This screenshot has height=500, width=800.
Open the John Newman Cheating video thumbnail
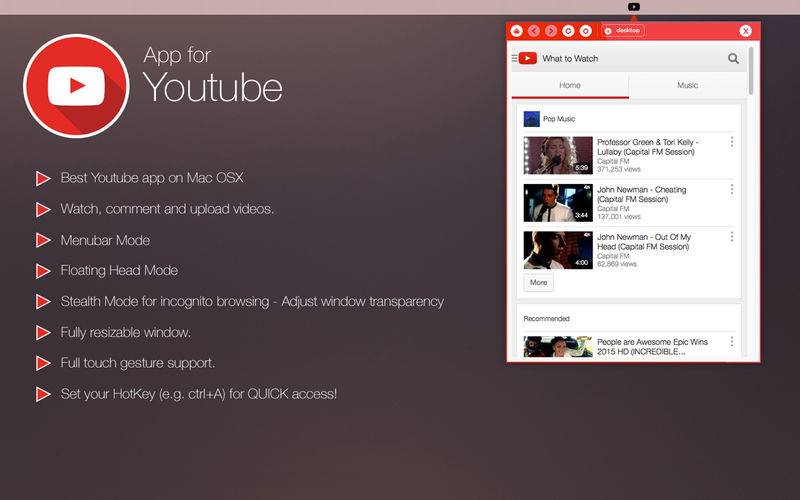tap(558, 203)
